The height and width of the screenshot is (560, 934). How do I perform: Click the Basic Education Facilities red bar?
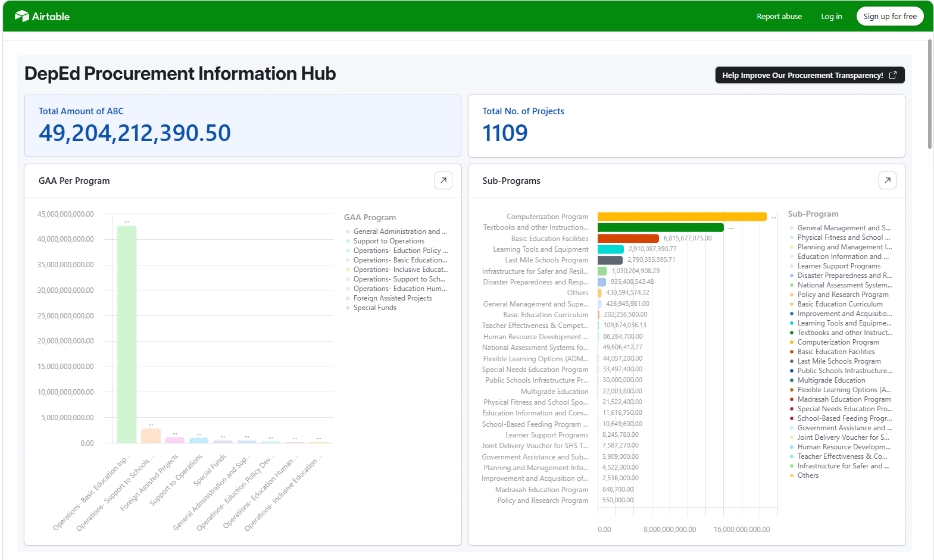pos(628,238)
